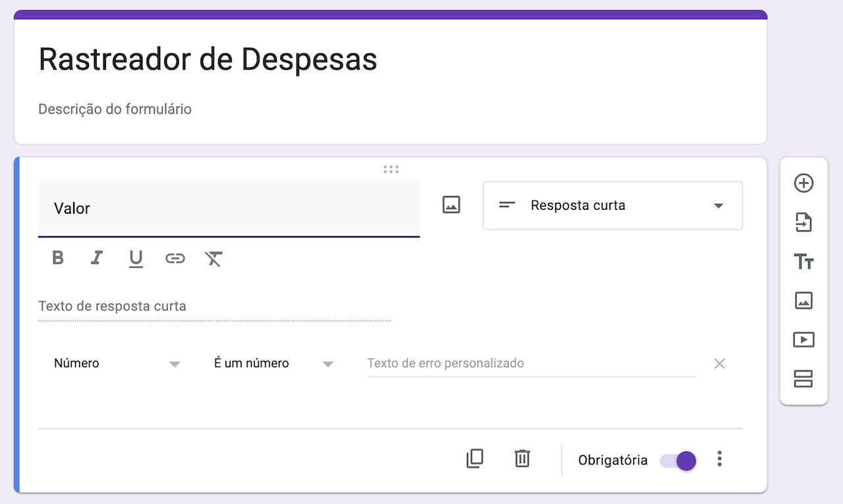Viewport: 843px width, 504px height.
Task: Duplicate the Valor question
Action: pyautogui.click(x=474, y=459)
